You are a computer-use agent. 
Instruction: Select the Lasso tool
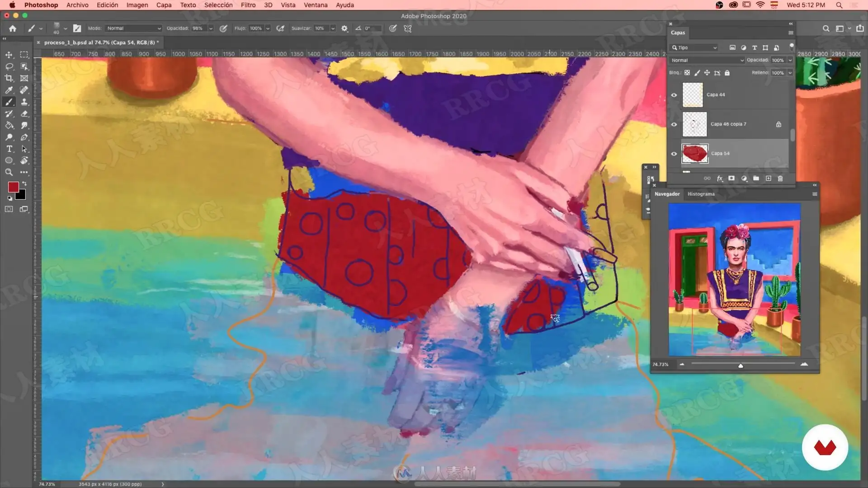coord(9,66)
